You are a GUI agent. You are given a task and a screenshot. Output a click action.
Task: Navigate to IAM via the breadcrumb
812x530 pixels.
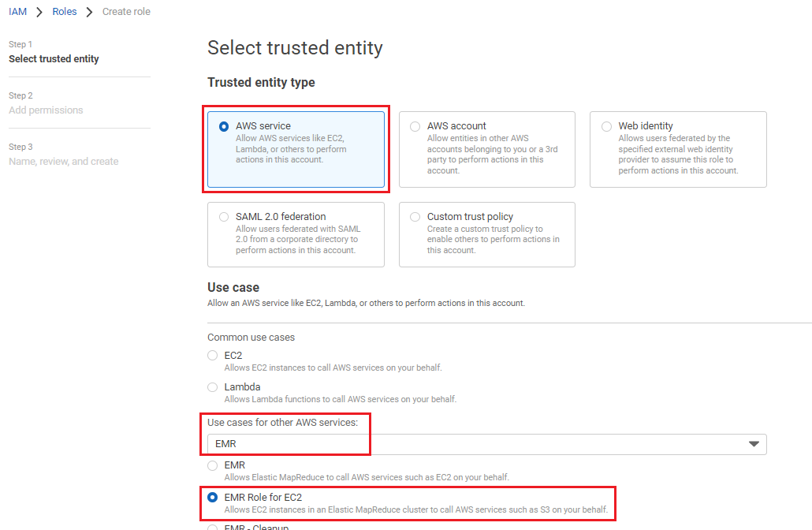click(17, 11)
